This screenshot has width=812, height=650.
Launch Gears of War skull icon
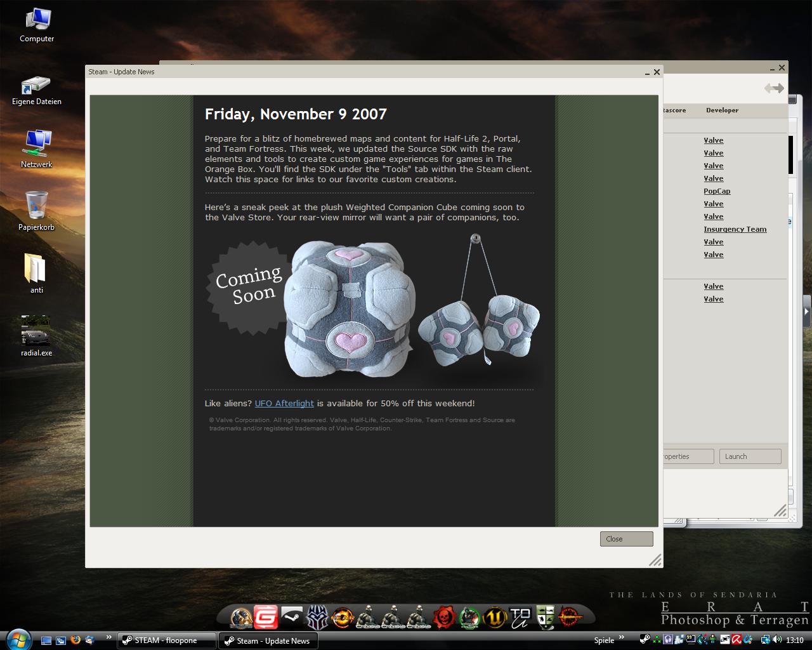point(444,616)
